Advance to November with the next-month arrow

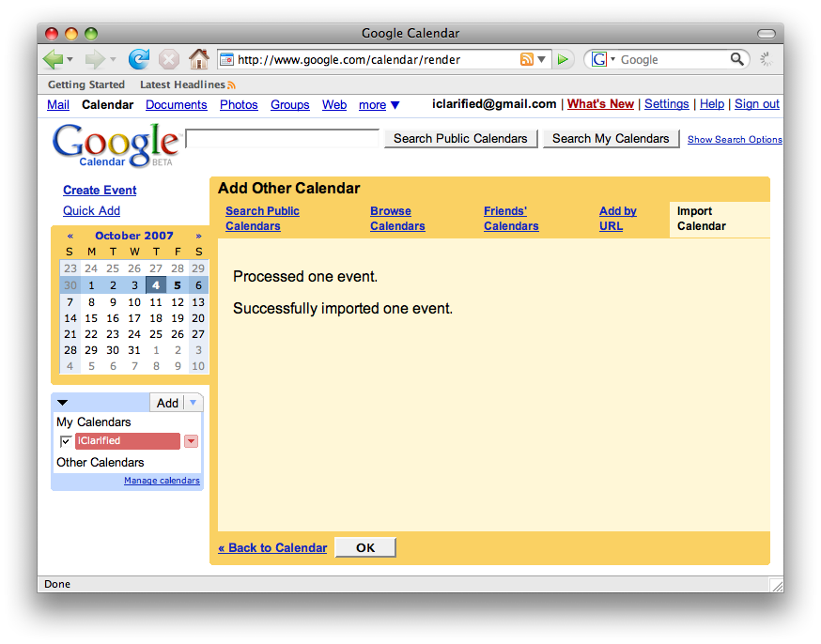click(198, 236)
